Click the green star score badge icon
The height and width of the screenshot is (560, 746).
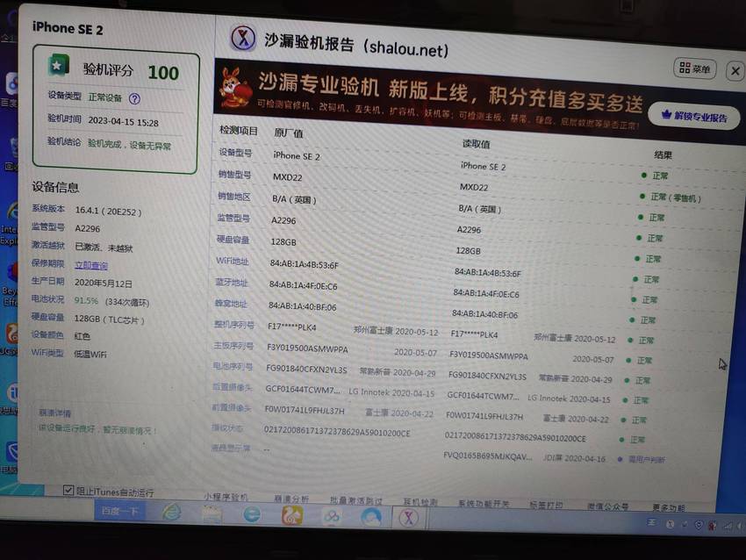[58, 66]
